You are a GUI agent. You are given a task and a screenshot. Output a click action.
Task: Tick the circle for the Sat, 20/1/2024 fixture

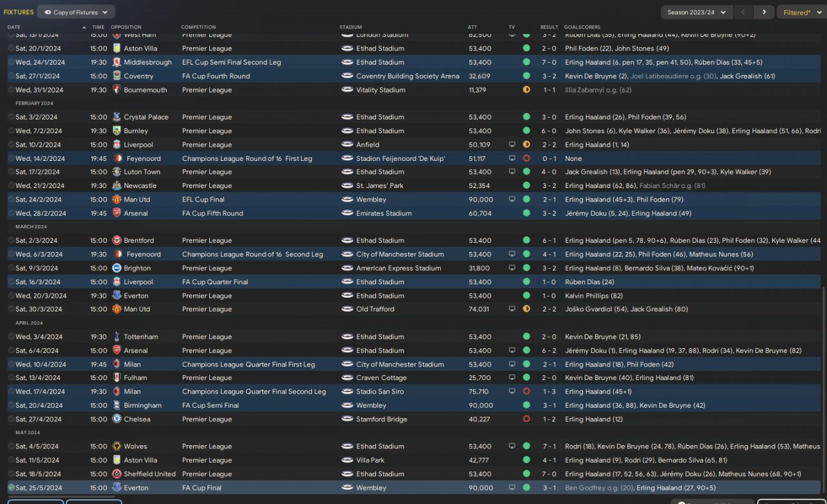point(11,48)
